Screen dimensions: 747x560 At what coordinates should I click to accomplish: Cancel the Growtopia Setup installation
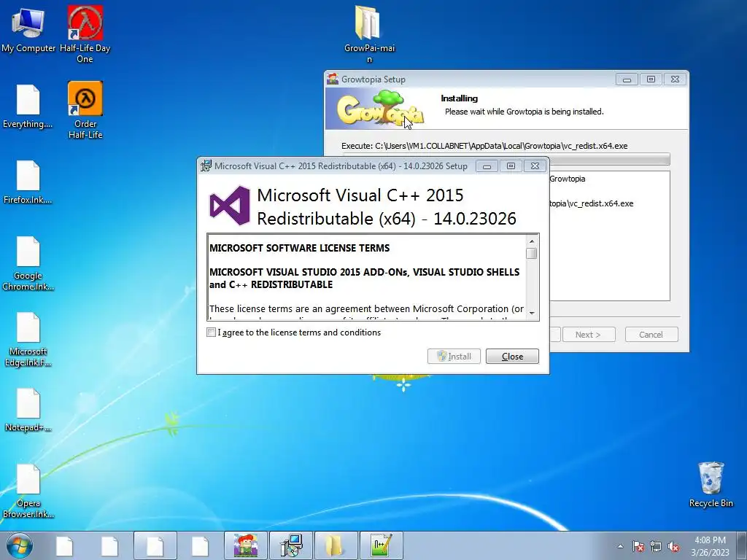click(x=651, y=334)
